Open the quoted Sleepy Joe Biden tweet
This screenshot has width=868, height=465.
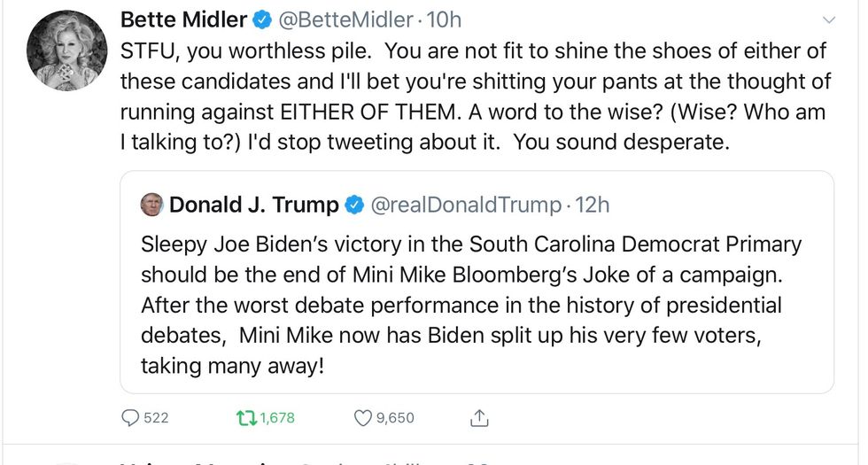pos(470,304)
